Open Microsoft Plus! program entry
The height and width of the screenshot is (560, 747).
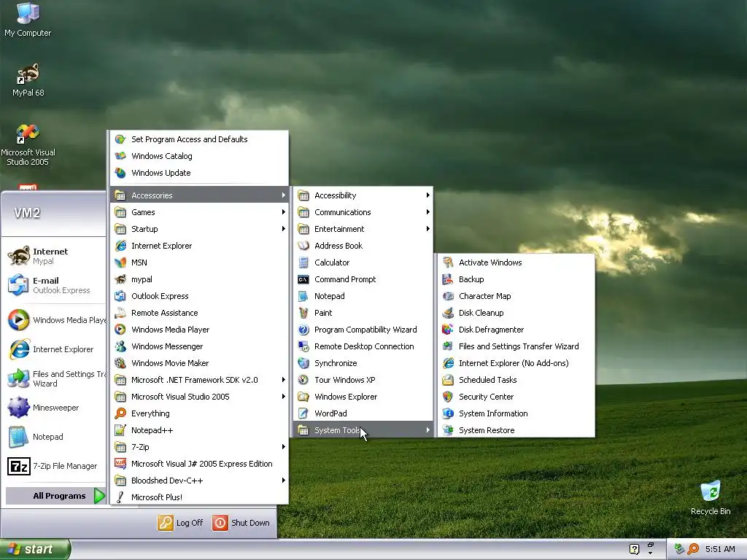point(200,497)
